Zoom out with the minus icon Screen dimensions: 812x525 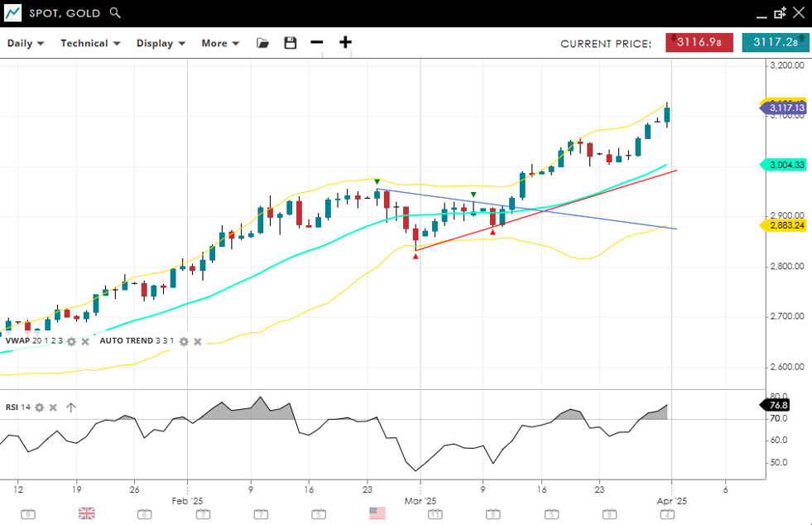tap(317, 43)
